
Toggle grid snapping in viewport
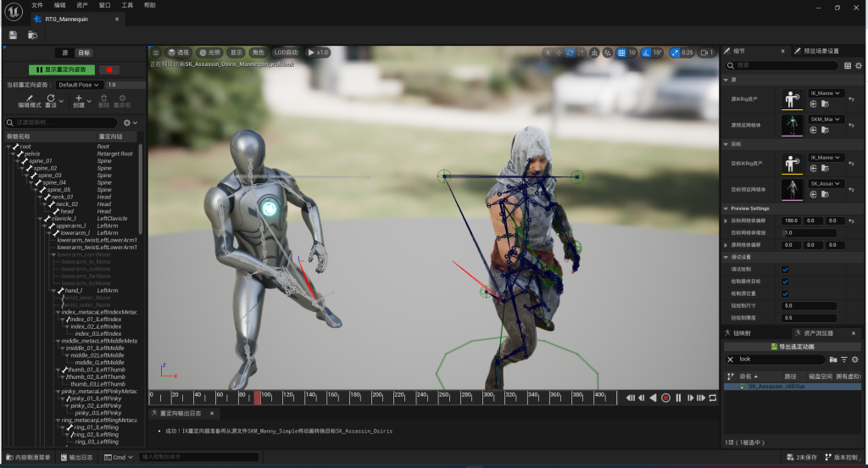click(621, 53)
